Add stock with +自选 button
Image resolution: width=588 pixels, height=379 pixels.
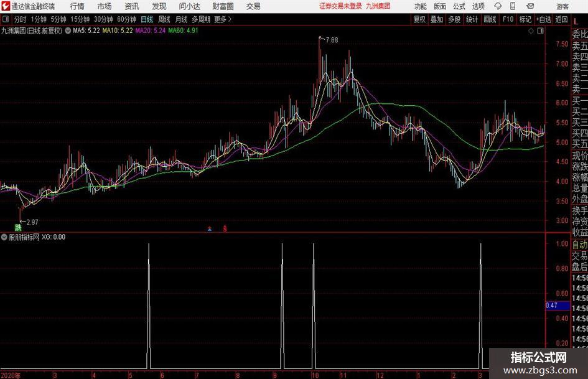click(x=544, y=19)
